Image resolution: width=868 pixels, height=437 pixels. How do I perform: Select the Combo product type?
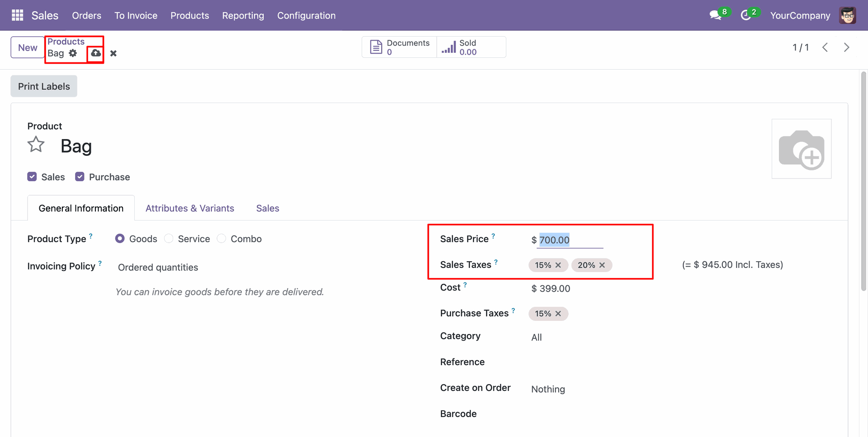point(222,239)
